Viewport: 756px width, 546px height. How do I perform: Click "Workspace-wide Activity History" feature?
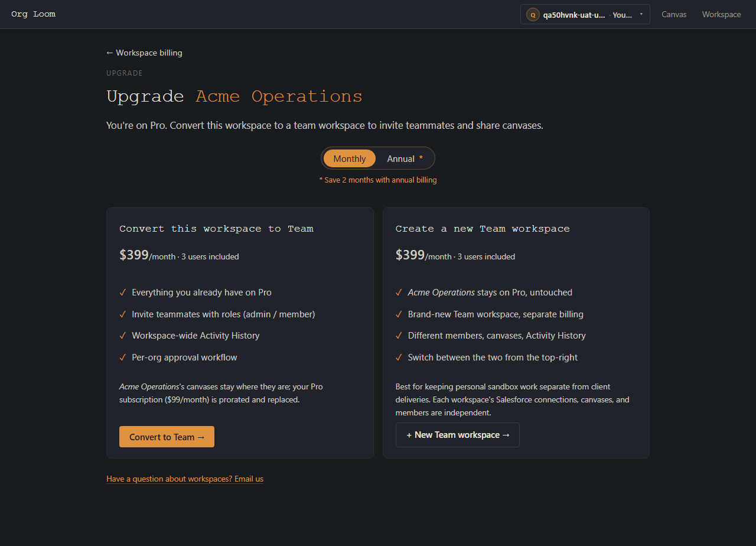(195, 336)
